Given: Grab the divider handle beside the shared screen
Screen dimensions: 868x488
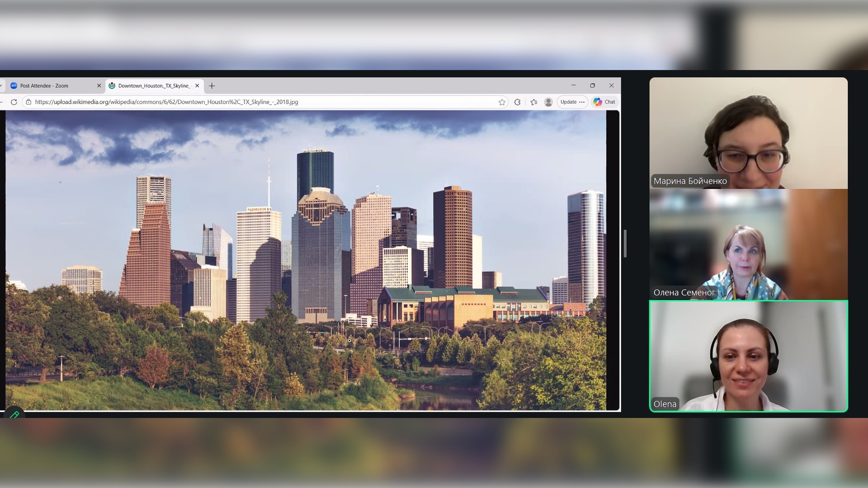Looking at the screenshot, I should pos(625,244).
